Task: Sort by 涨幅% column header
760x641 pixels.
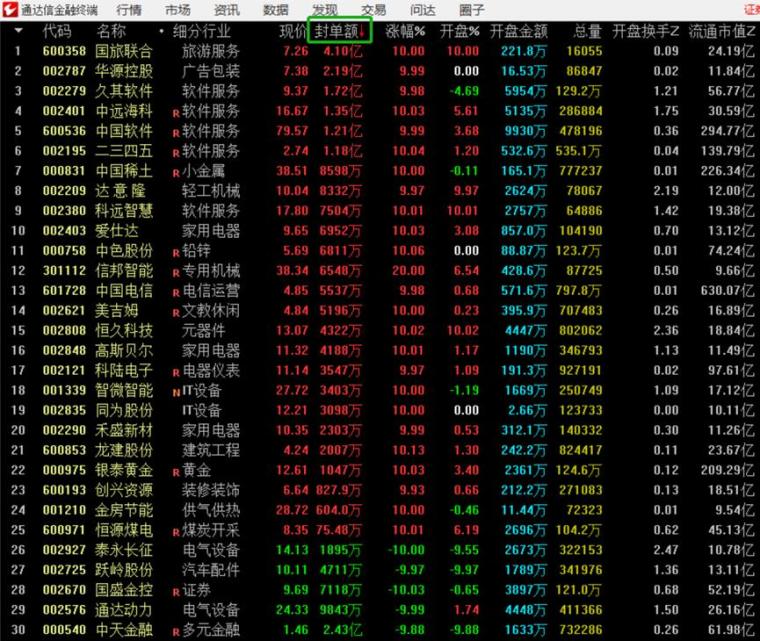Action: click(x=405, y=32)
